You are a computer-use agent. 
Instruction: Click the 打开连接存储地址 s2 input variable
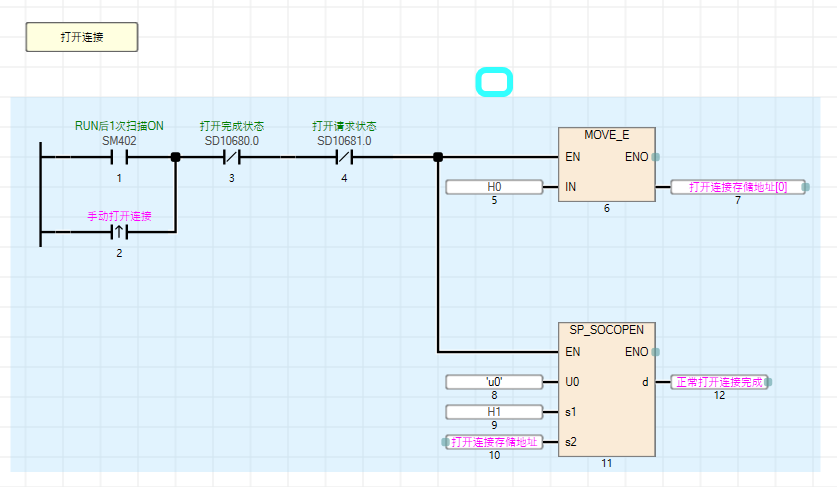coord(493,442)
